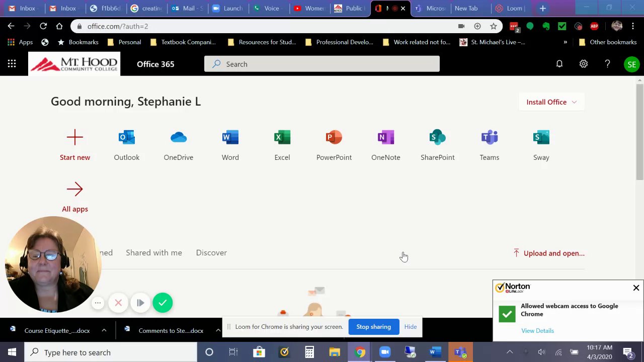Open the Personal bookmarks folder

[x=124, y=42]
